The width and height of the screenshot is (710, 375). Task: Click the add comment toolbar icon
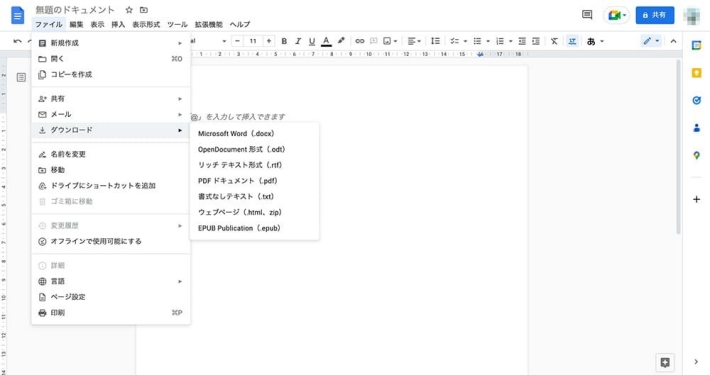[x=374, y=41]
